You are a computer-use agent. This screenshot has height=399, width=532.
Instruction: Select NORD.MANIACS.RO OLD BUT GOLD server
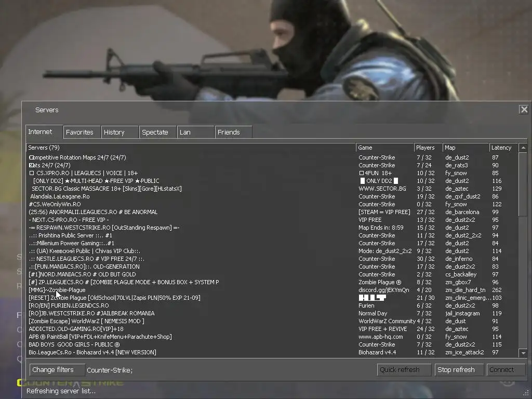pos(272,274)
